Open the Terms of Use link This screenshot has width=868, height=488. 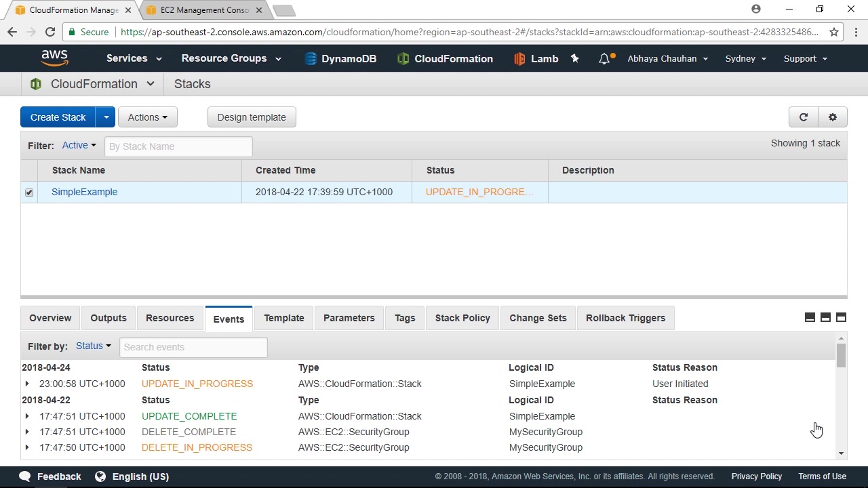click(x=822, y=476)
